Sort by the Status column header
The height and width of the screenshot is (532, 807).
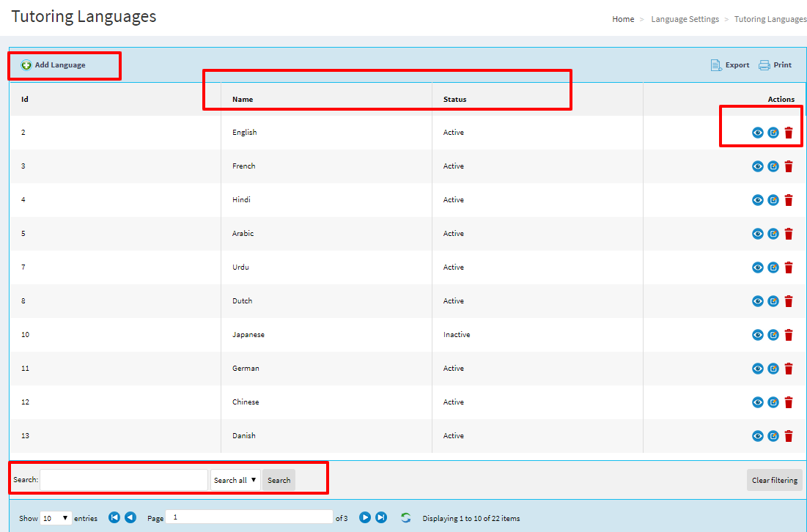(454, 100)
